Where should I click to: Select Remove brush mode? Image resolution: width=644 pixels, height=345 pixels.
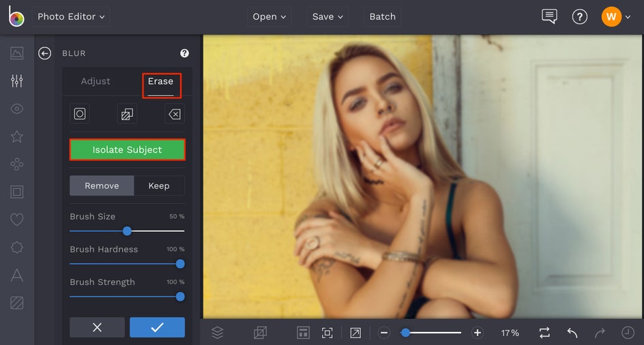[102, 185]
